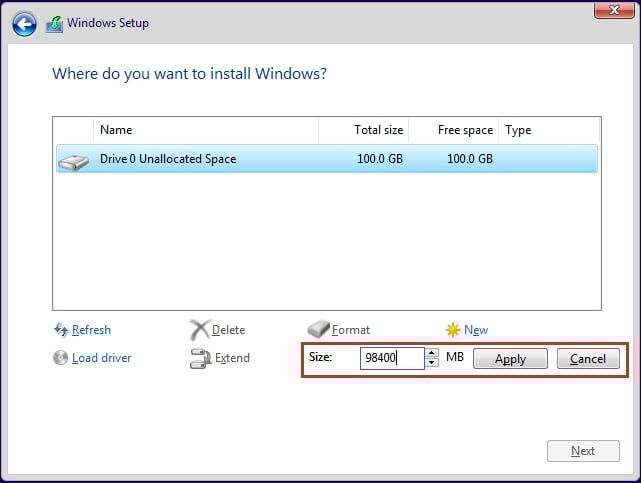Click the Extend partition link

pyautogui.click(x=232, y=358)
